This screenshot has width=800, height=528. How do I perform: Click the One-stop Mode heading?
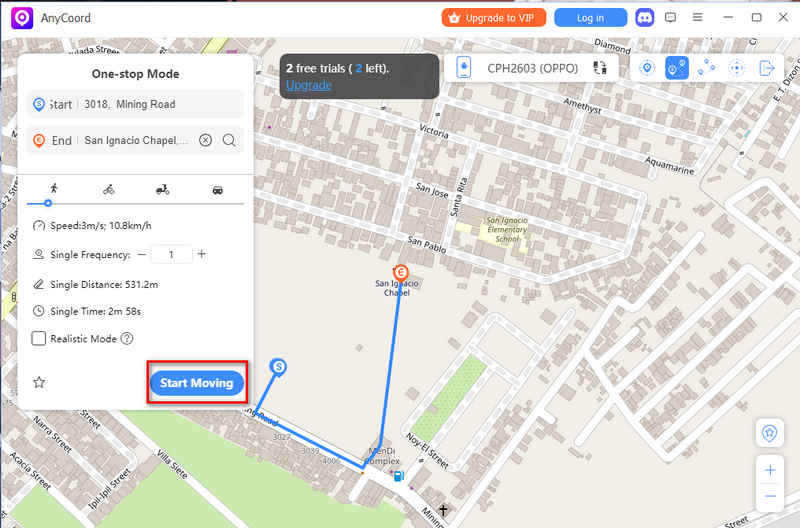pos(135,74)
